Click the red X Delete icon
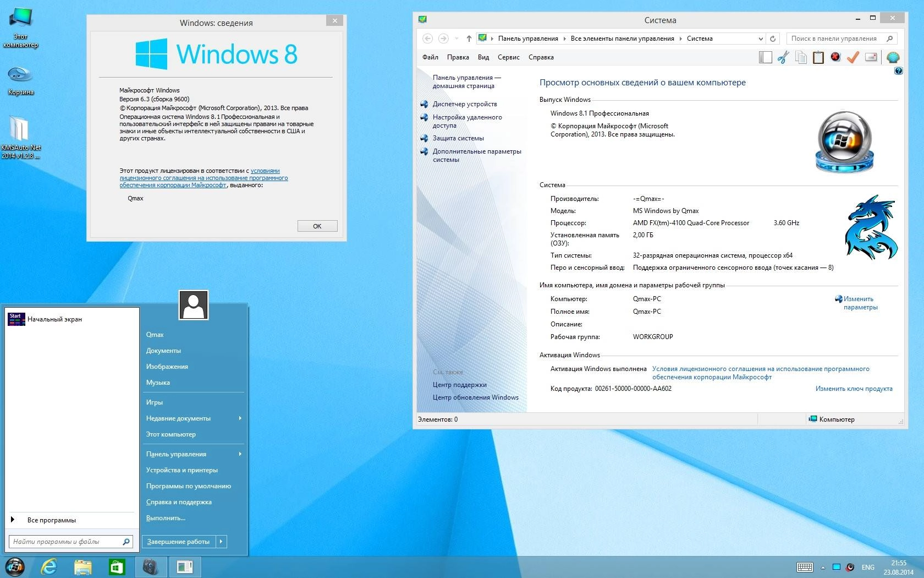 point(835,57)
